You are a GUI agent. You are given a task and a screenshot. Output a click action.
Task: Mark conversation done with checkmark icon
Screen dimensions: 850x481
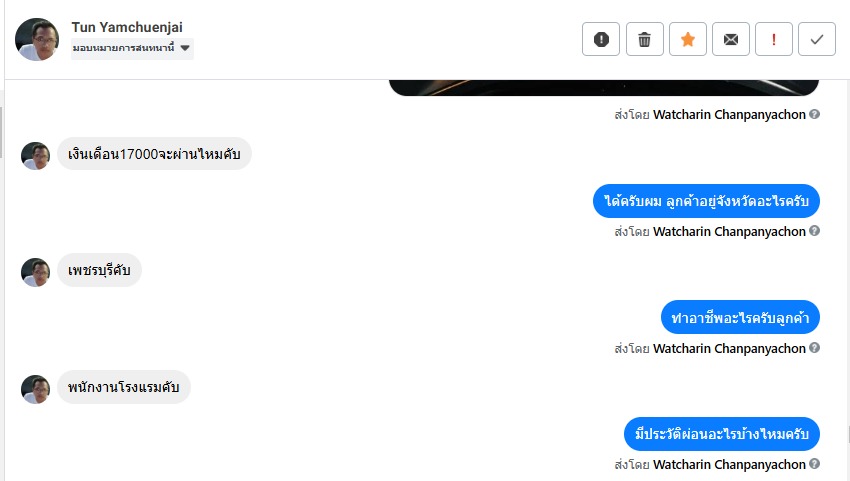tap(816, 39)
